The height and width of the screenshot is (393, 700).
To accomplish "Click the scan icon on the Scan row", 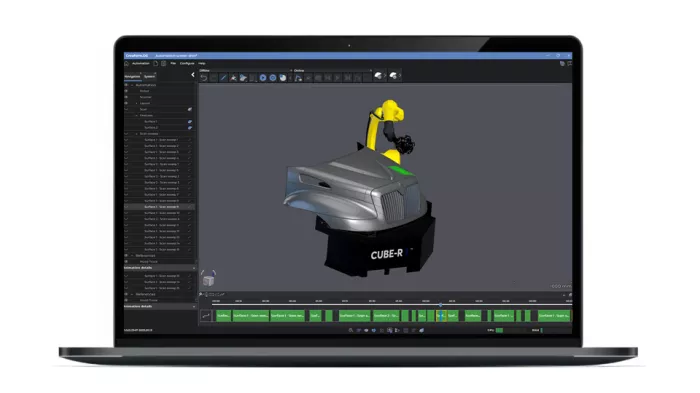I will click(x=190, y=109).
